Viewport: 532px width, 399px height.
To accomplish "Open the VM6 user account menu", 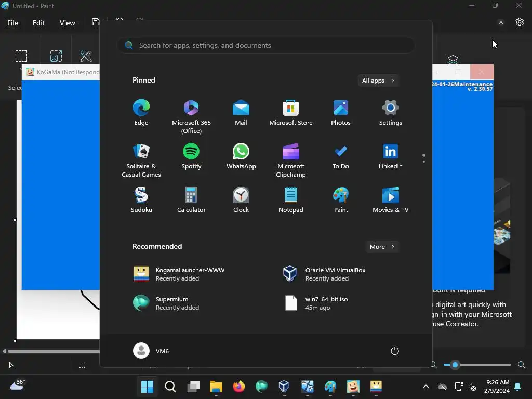I will (151, 351).
